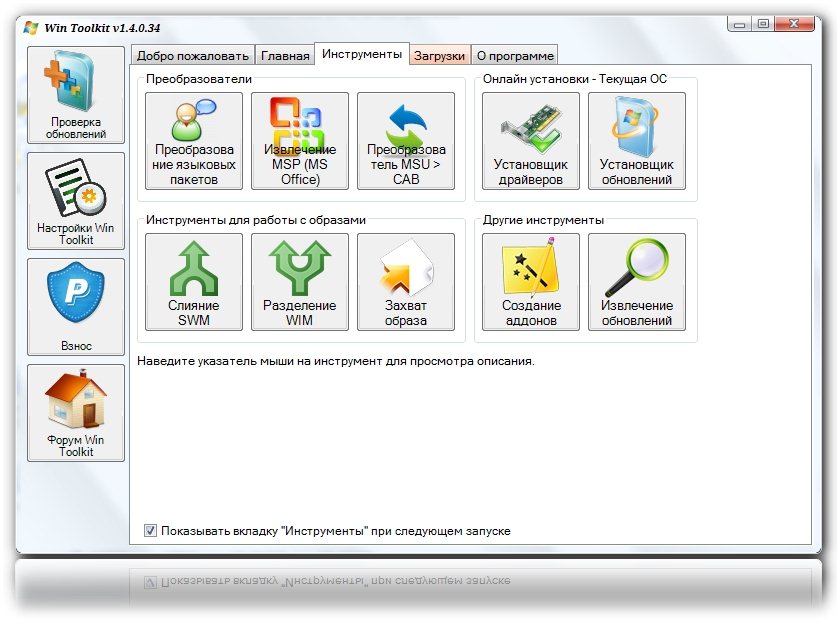Click the Win Toolkit title bar icon

(x=30, y=26)
